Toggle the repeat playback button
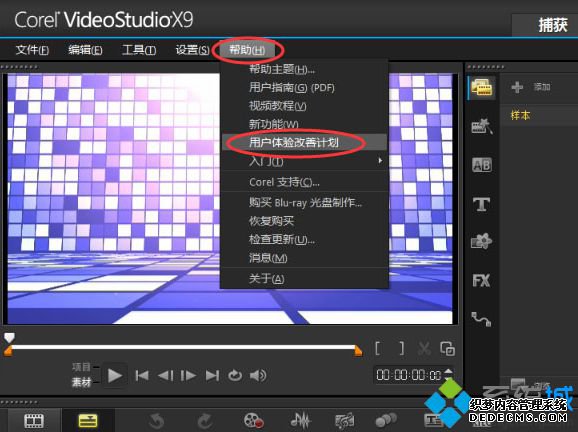The width and height of the screenshot is (578, 432). click(235, 376)
